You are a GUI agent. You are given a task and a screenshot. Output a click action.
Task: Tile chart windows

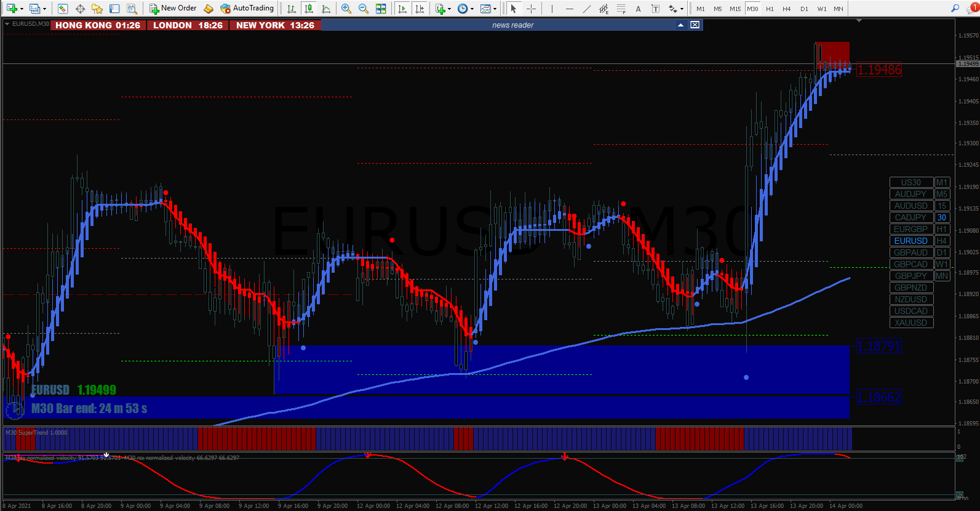pyautogui.click(x=381, y=9)
